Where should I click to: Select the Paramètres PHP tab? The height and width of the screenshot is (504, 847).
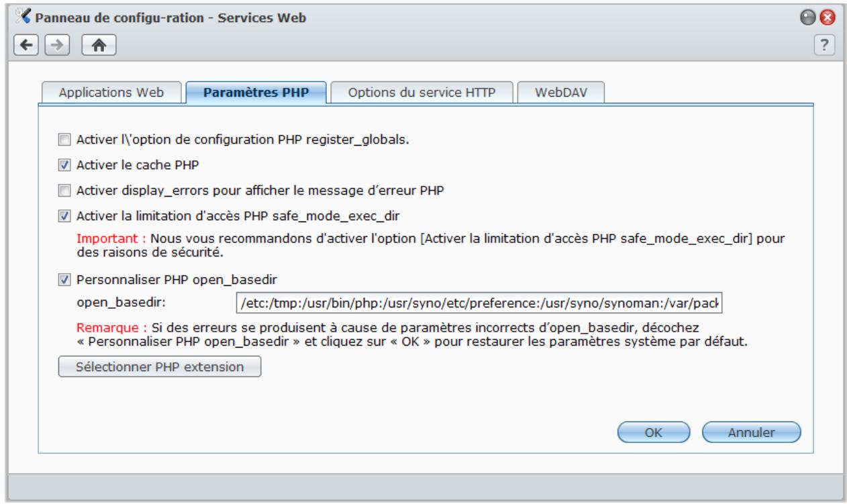256,93
